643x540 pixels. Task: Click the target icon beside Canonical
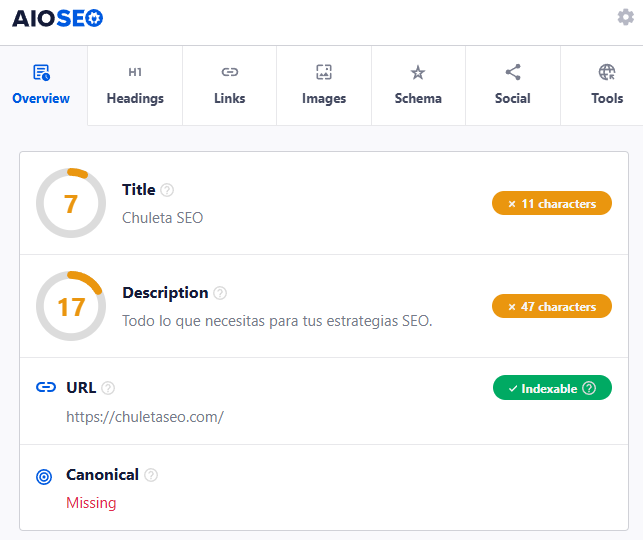click(44, 477)
